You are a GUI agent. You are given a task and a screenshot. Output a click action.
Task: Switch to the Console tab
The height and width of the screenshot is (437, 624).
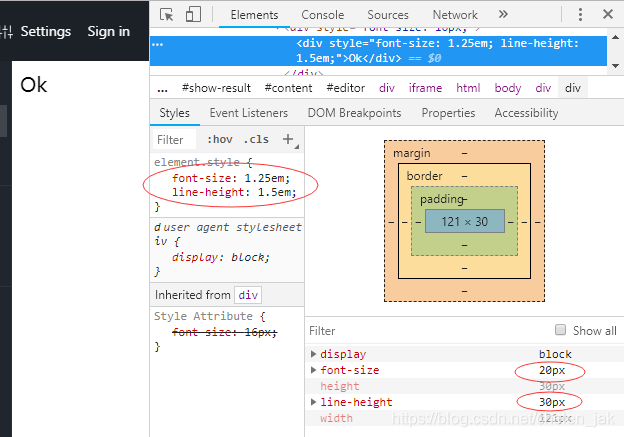click(x=322, y=15)
